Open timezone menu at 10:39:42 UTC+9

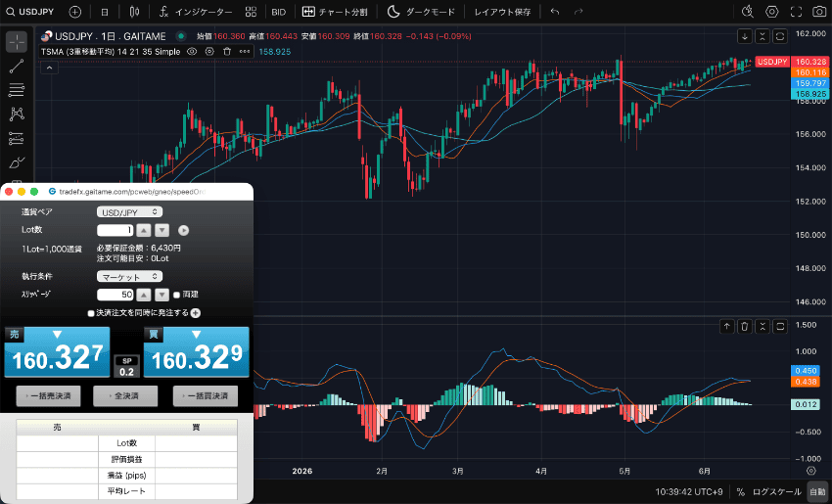(689, 492)
